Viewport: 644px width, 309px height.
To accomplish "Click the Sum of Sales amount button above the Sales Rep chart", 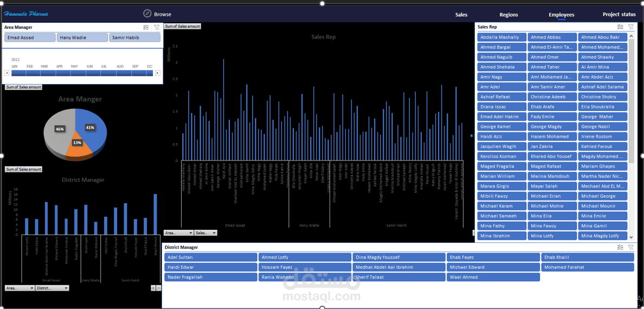I will (x=183, y=26).
